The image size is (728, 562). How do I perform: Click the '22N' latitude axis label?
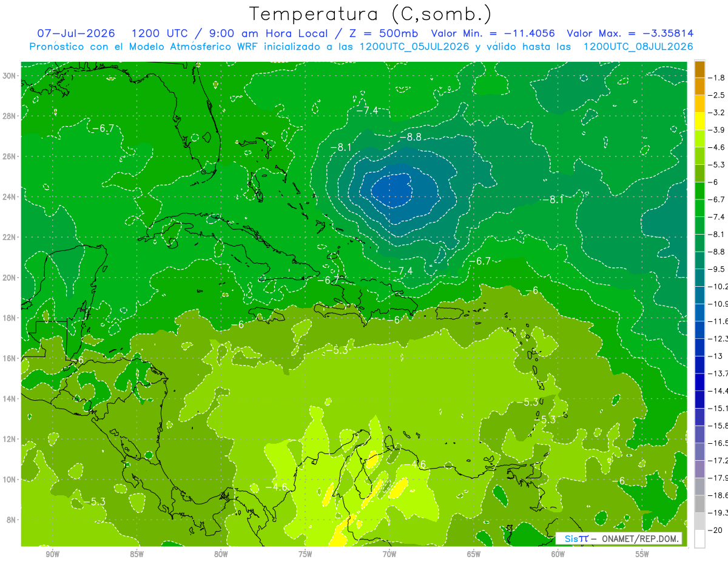click(x=10, y=237)
